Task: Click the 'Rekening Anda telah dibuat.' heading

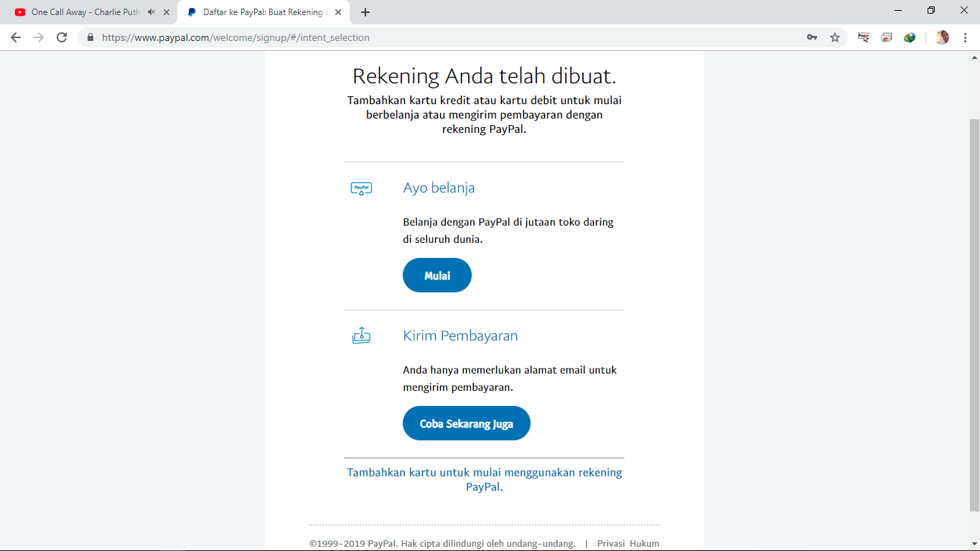Action: tap(485, 76)
